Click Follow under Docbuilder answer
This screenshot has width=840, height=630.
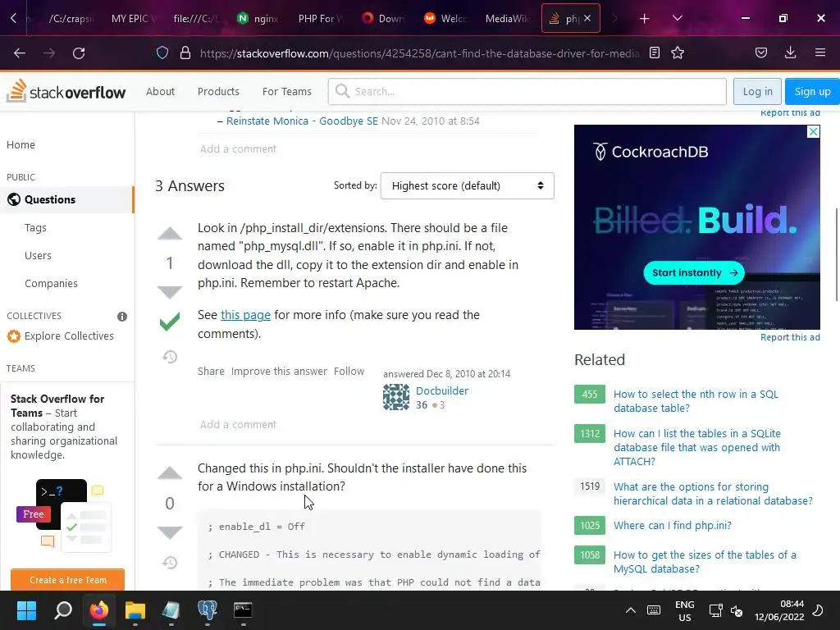coord(349,372)
